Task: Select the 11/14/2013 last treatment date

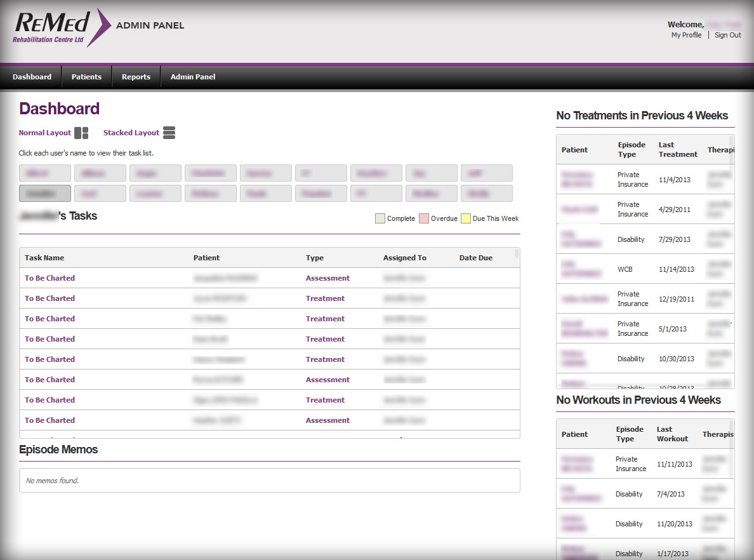Action: (676, 269)
